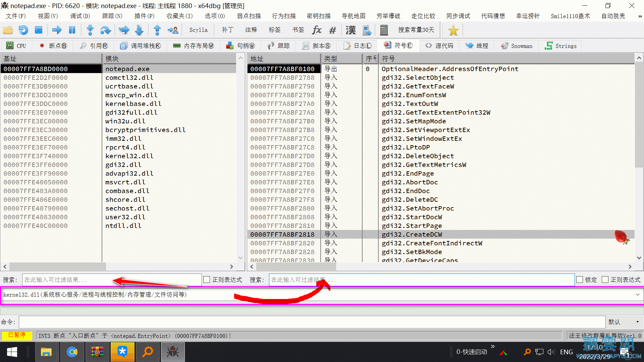Screen dimensions: 644x362
Task: Switch to the CPU tab
Action: 16,46
